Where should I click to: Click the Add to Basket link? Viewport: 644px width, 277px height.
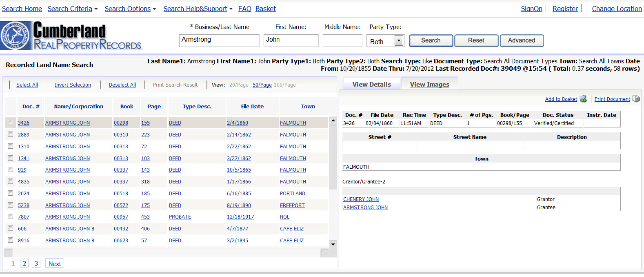click(561, 99)
